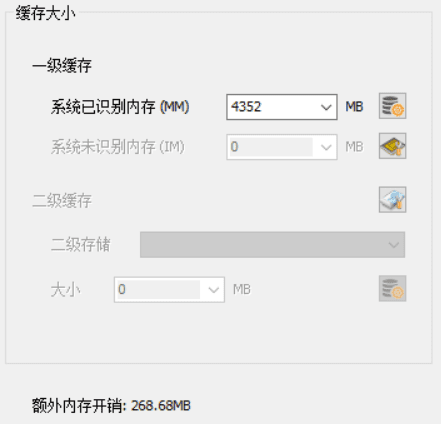
Task: Click the 额外内存开销: 268.68MB text
Action: click(111, 406)
